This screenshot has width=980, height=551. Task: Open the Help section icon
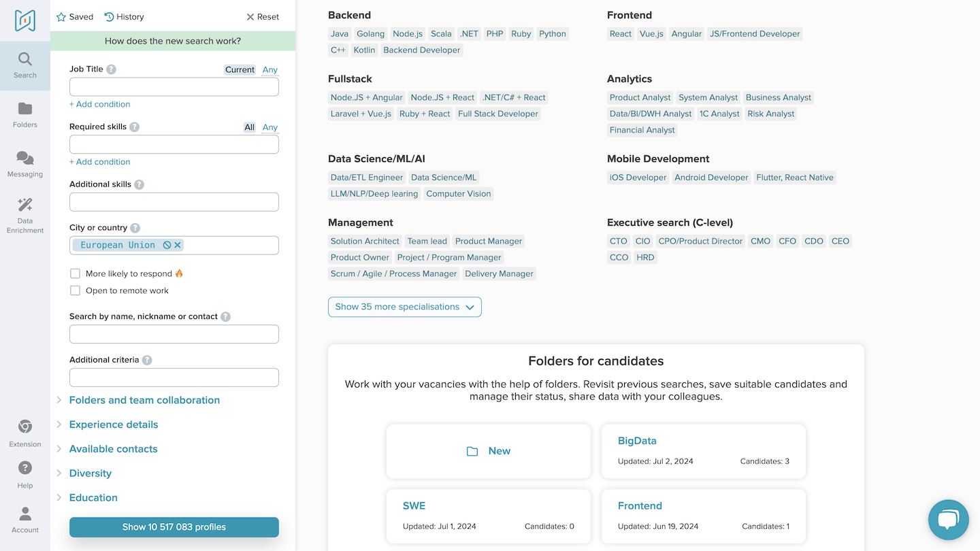pos(25,474)
